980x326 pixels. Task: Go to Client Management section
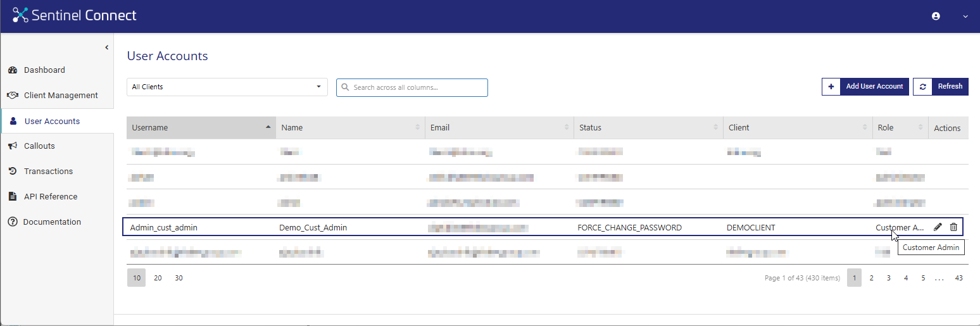click(61, 96)
